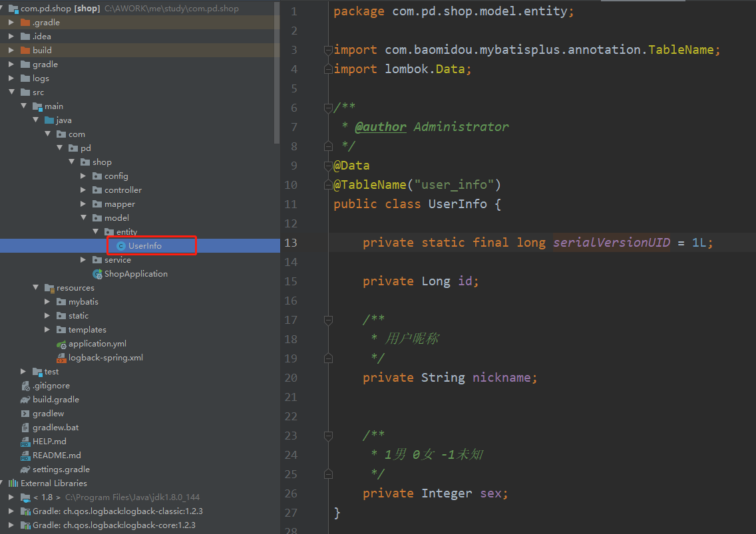Click the orange build folder icon
The height and width of the screenshot is (534, 756).
25,50
